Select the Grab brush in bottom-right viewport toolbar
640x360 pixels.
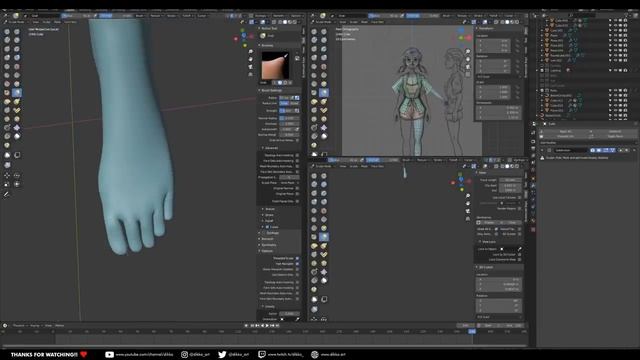[x=324, y=237]
